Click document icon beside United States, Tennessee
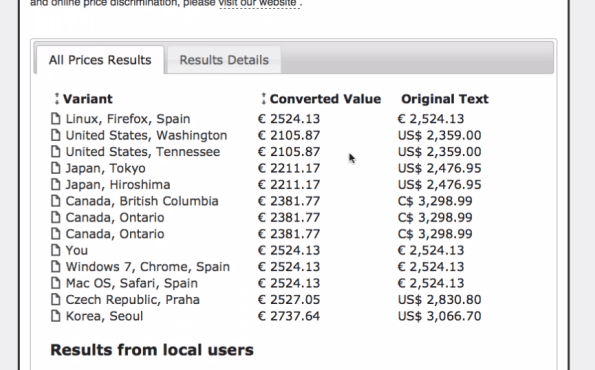The width and height of the screenshot is (595, 370). click(x=55, y=151)
